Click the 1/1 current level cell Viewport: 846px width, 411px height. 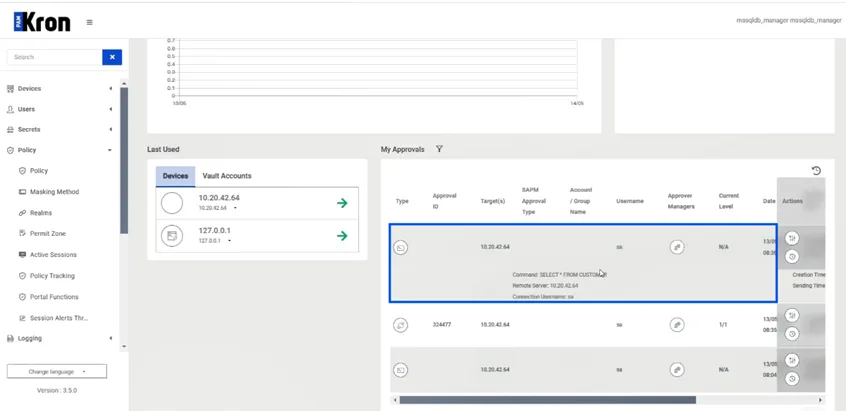[x=724, y=325]
